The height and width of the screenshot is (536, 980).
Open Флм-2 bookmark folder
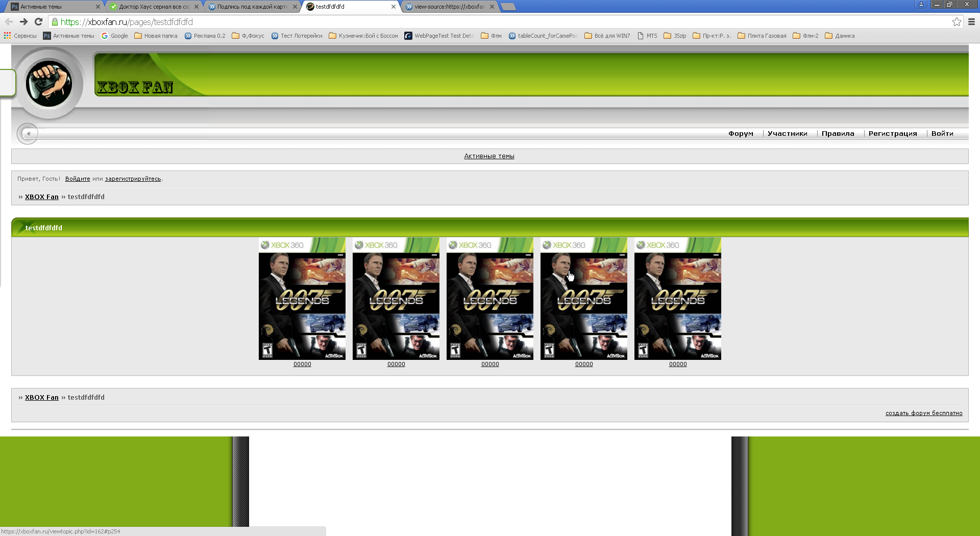tap(805, 36)
